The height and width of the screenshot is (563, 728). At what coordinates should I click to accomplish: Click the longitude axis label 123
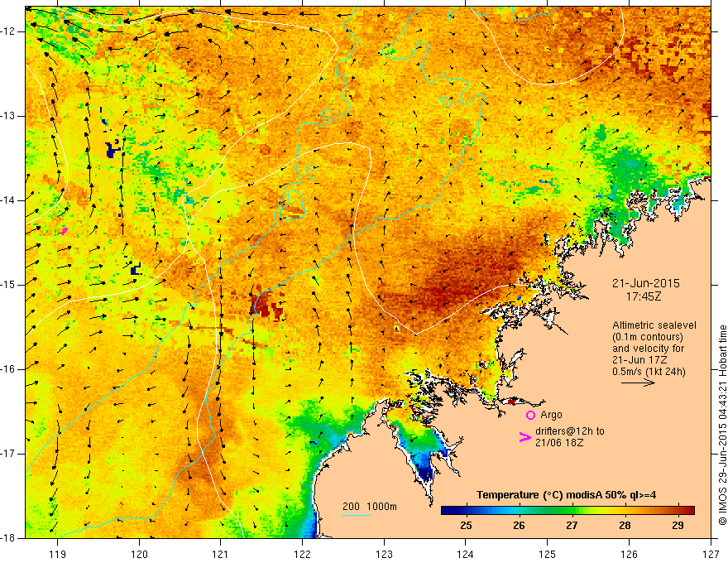pyautogui.click(x=384, y=554)
